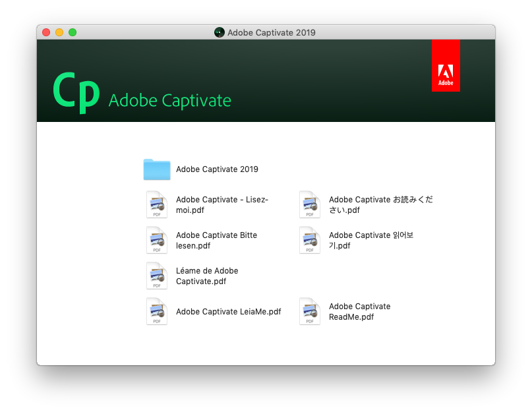Close the Adobe Captivate 2019 window
Image resolution: width=532 pixels, height=414 pixels.
click(46, 32)
